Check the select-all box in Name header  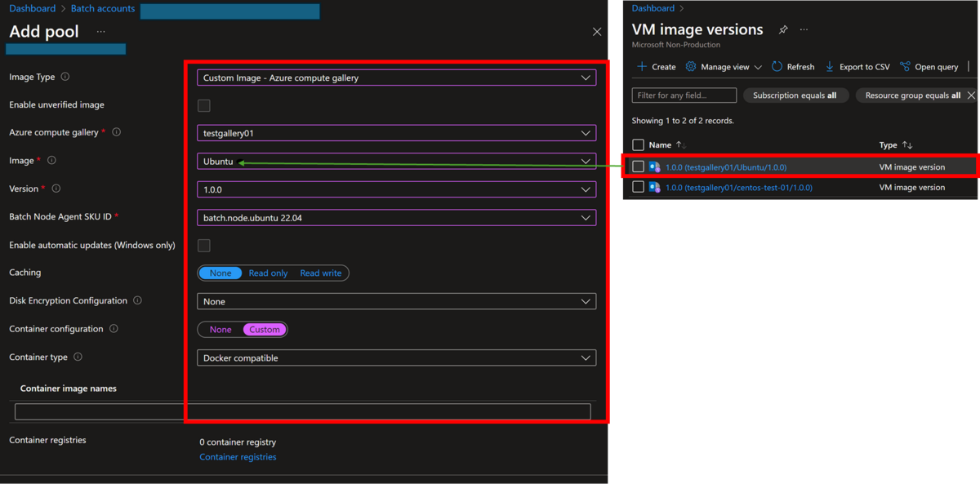point(639,145)
